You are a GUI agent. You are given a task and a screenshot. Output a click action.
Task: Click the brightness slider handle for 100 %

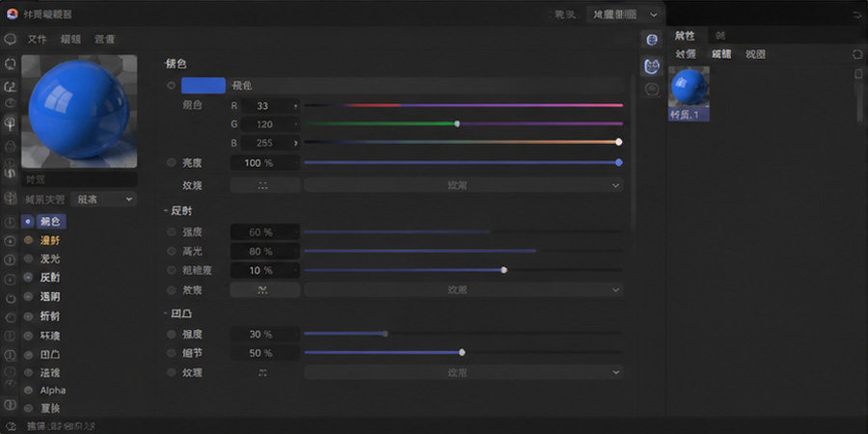click(x=619, y=162)
